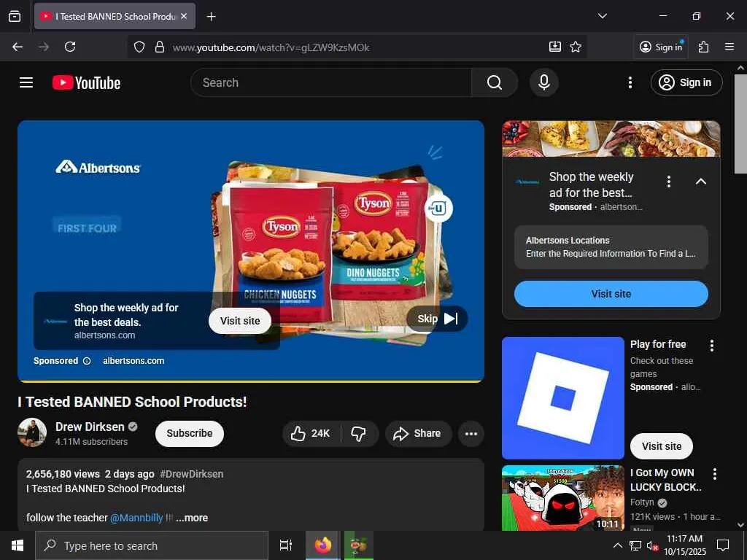747x560 pixels.
Task: Open Firefox application menu
Action: [729, 47]
